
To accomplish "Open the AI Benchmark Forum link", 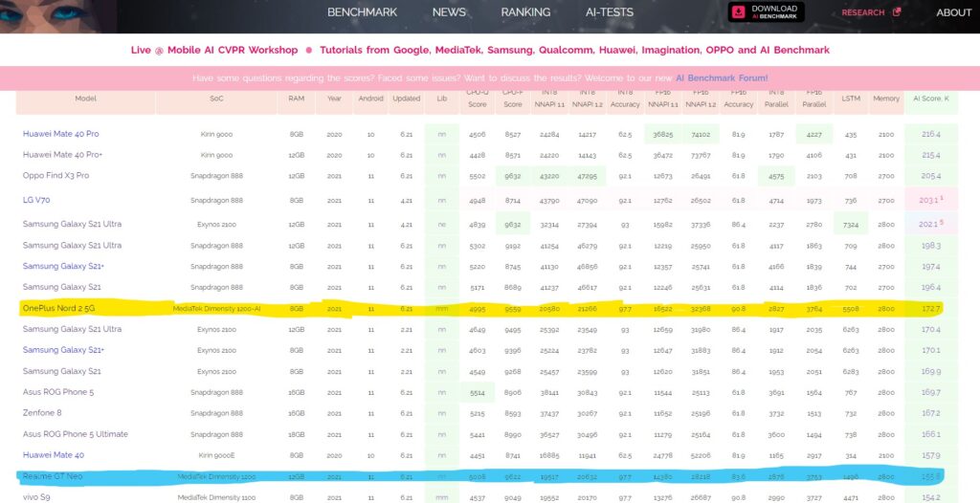I will (x=722, y=78).
